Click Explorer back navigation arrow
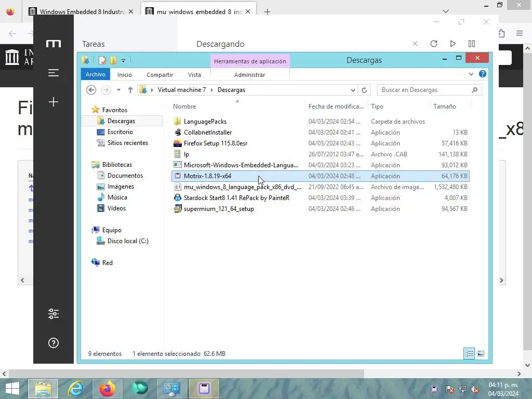 click(x=91, y=90)
